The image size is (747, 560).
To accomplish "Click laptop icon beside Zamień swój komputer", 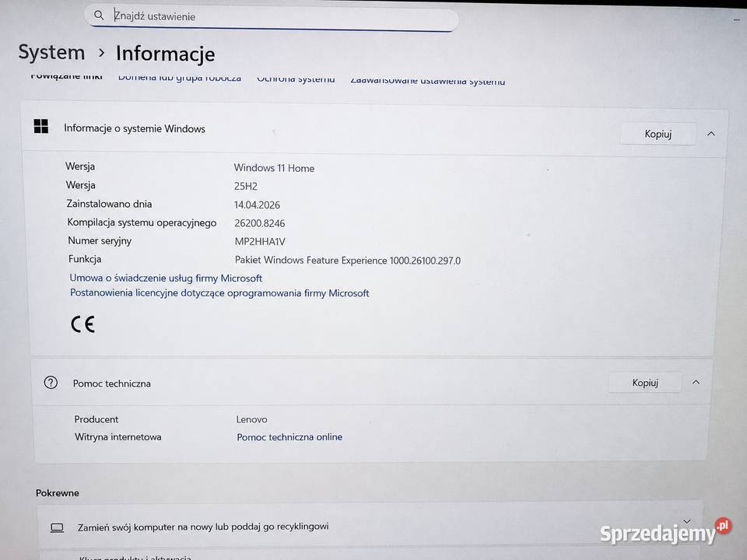I will [57, 527].
